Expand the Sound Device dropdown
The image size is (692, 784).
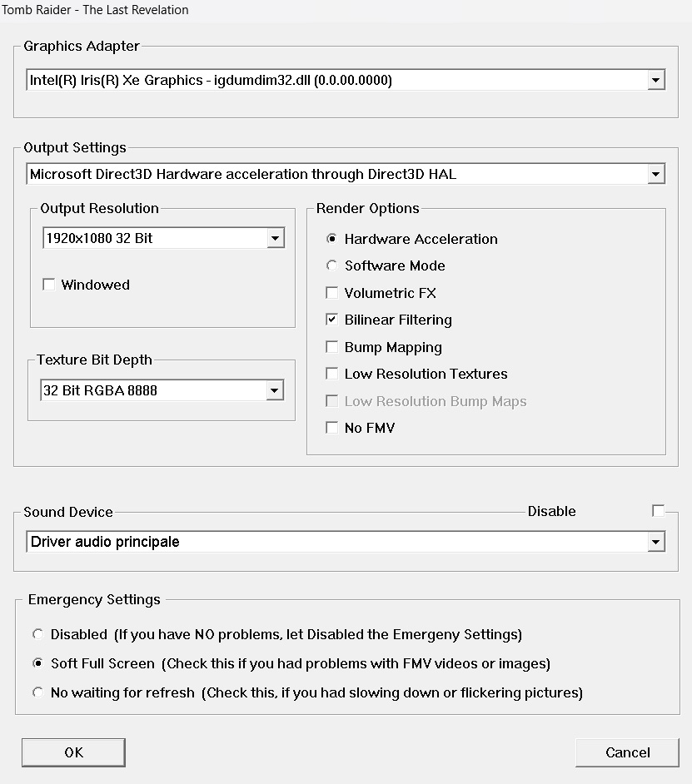click(x=655, y=542)
